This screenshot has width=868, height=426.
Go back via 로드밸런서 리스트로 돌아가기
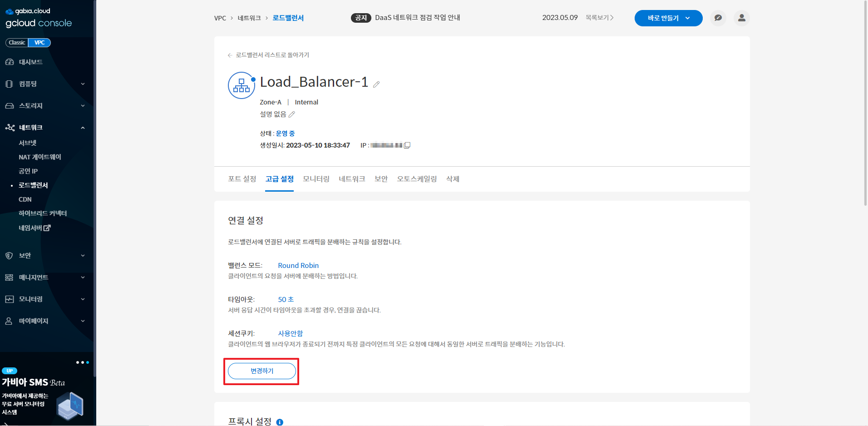click(268, 55)
